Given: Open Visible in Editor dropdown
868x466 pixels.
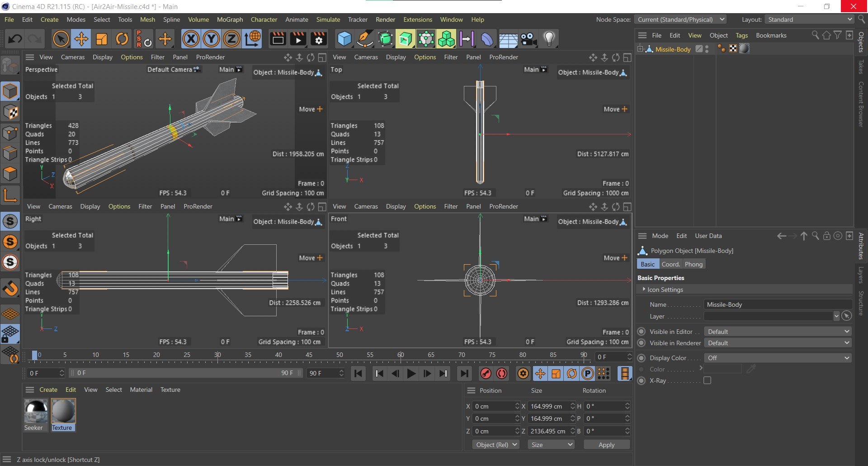Looking at the screenshot, I should click(x=778, y=332).
